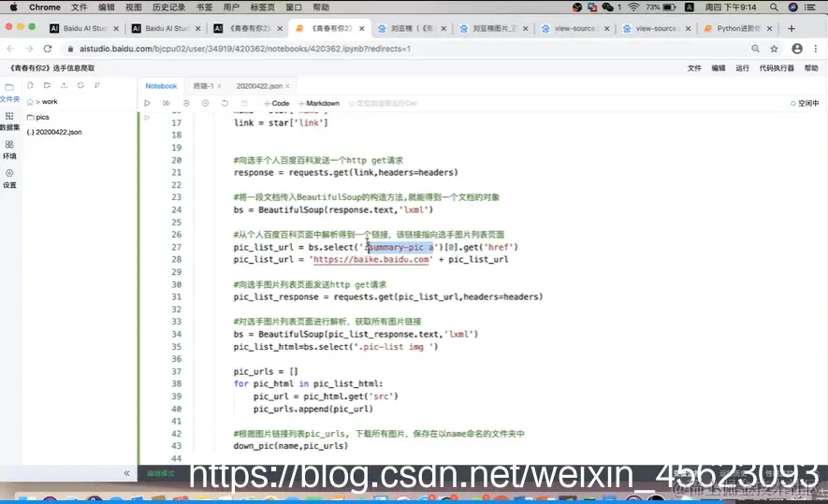828x504 pixels.
Task: Add a new Markdown cell
Action: point(319,104)
